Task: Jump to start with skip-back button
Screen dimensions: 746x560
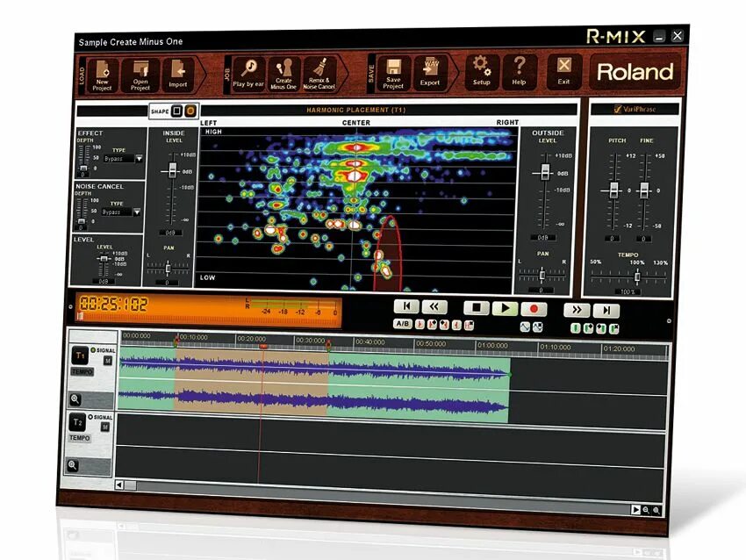Action: pos(406,306)
